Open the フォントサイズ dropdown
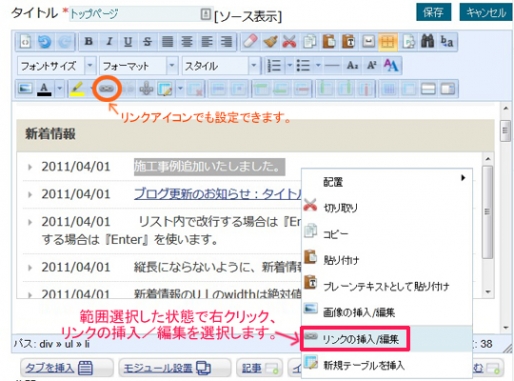The height and width of the screenshot is (381, 514). 57,66
